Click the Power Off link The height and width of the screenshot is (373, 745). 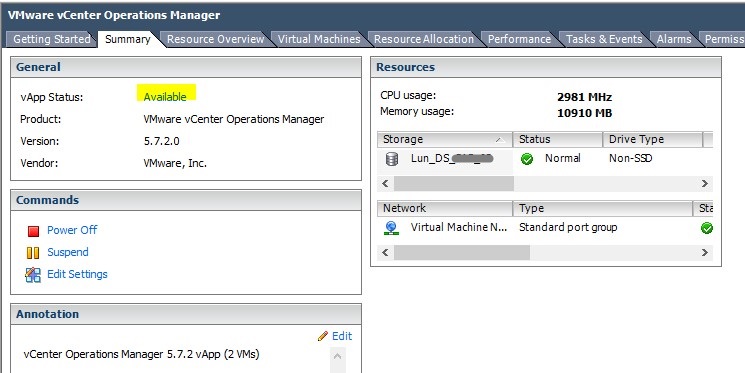72,230
